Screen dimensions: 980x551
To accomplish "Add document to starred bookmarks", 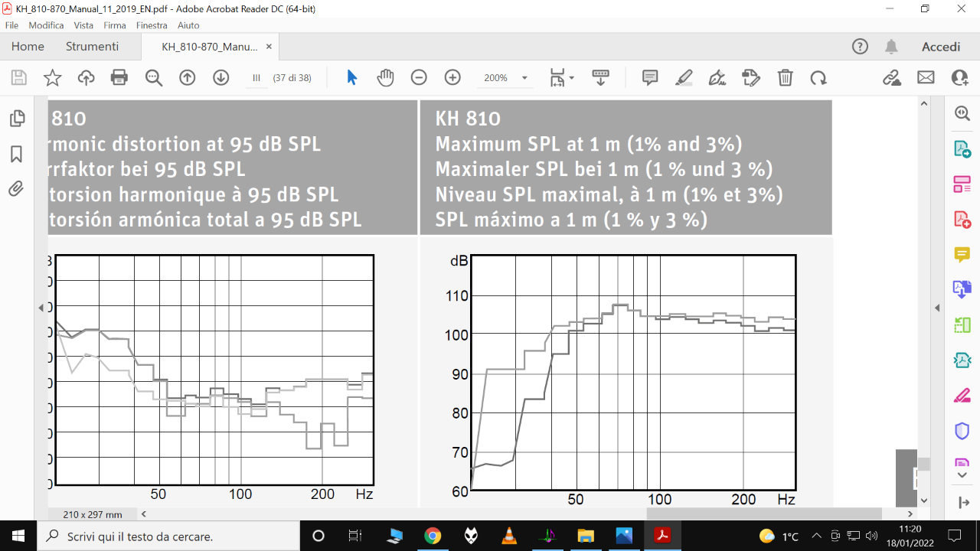I will [x=52, y=77].
